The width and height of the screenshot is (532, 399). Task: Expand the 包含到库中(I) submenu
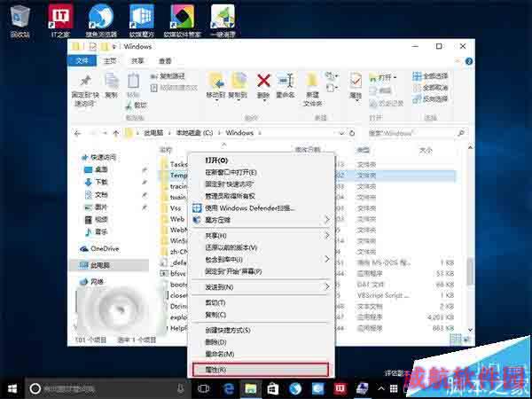[327, 259]
